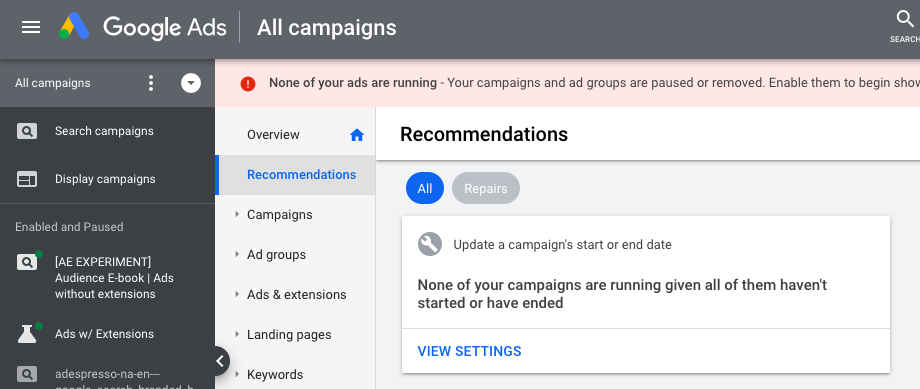Click the VIEW SETTINGS link
The width and height of the screenshot is (920, 389).
tap(469, 351)
